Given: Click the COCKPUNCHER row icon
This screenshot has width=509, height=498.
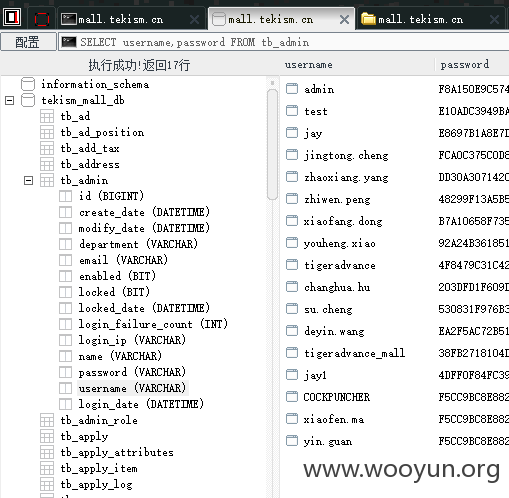Looking at the screenshot, I should click(x=292, y=397).
